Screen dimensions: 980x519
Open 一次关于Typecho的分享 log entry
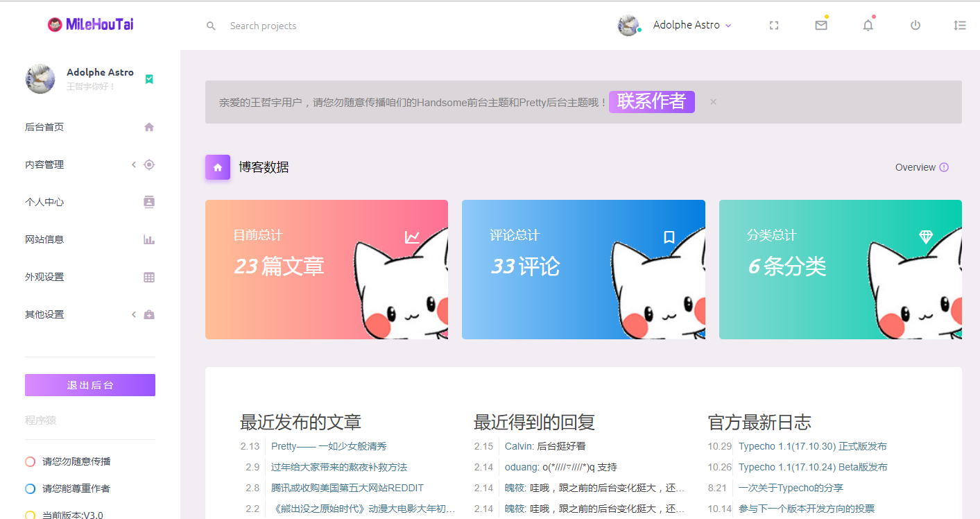[791, 488]
